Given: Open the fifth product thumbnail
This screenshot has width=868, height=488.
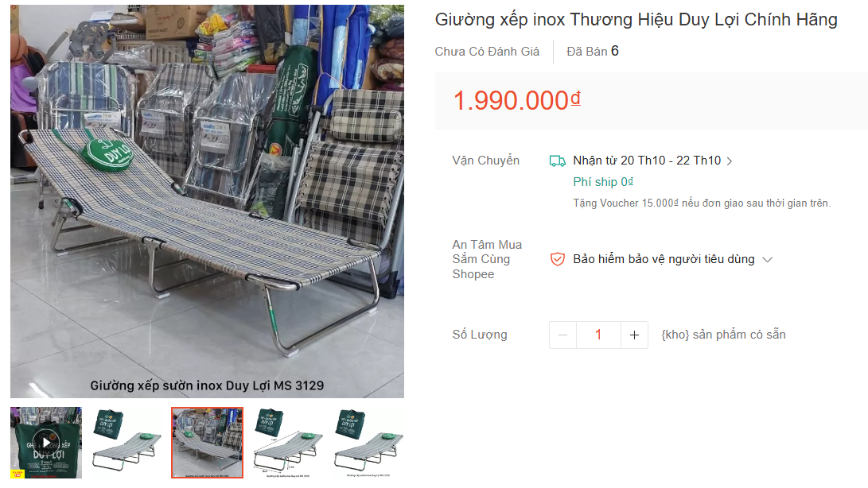Looking at the screenshot, I should pos(368,443).
